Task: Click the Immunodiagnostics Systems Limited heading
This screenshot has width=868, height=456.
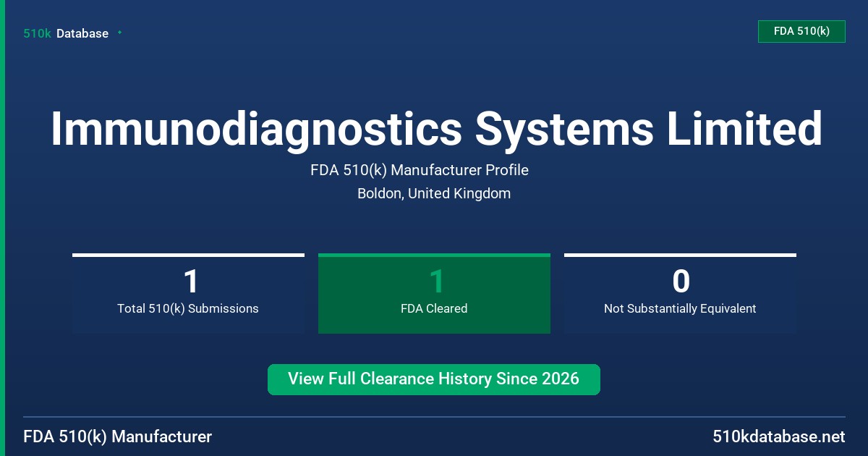Action: [436, 130]
